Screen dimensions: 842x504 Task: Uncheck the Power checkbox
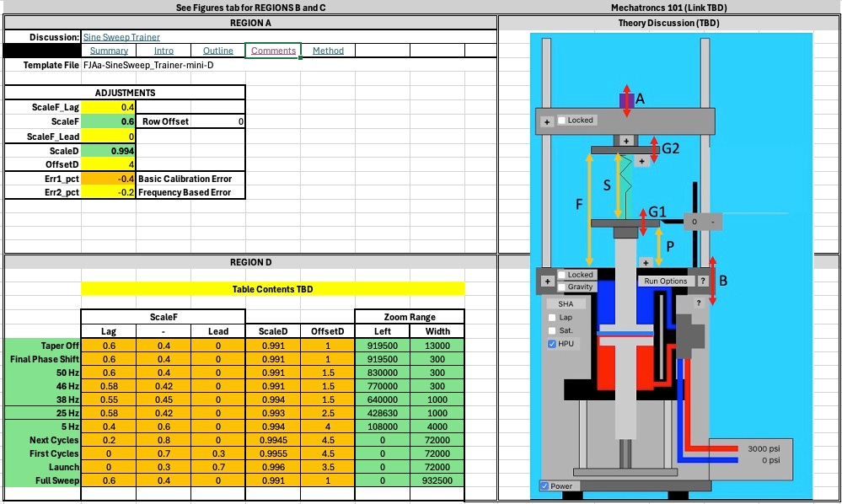[544, 485]
